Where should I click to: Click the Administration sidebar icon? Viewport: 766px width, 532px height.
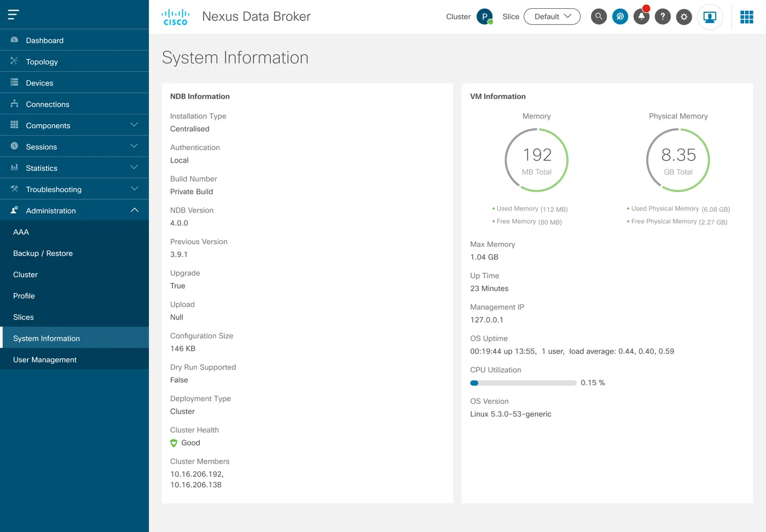(14, 210)
